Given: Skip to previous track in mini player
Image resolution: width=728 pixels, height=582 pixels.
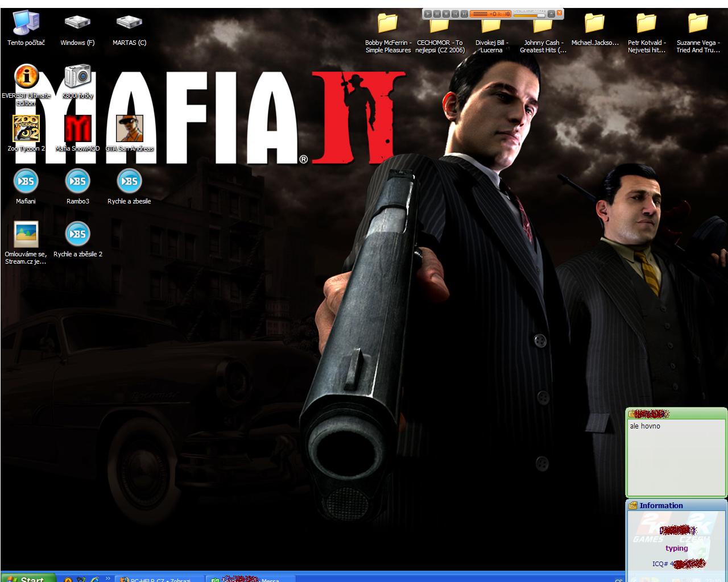Looking at the screenshot, I should (x=455, y=14).
